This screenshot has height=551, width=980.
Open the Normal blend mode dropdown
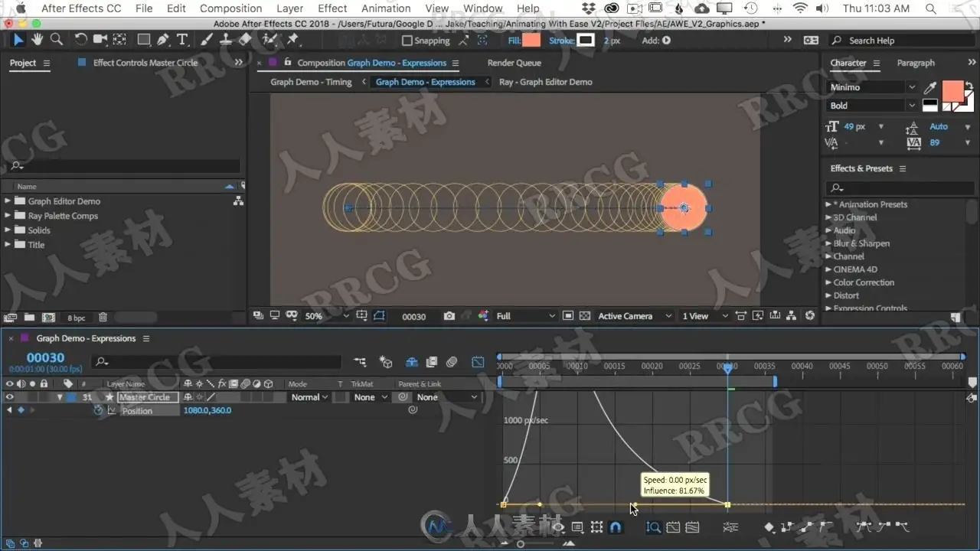click(x=309, y=397)
